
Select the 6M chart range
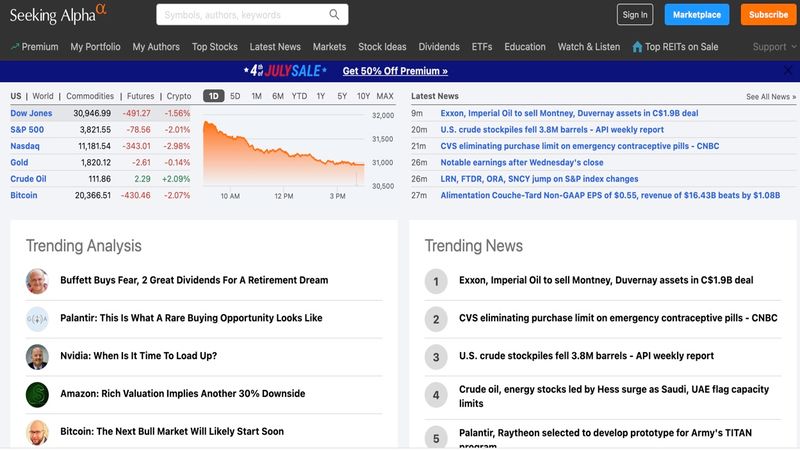point(278,96)
